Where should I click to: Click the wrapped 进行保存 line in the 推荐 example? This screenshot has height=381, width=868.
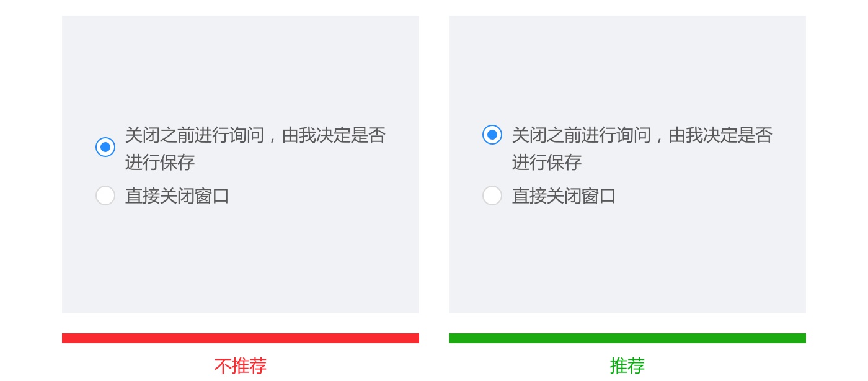tap(547, 163)
